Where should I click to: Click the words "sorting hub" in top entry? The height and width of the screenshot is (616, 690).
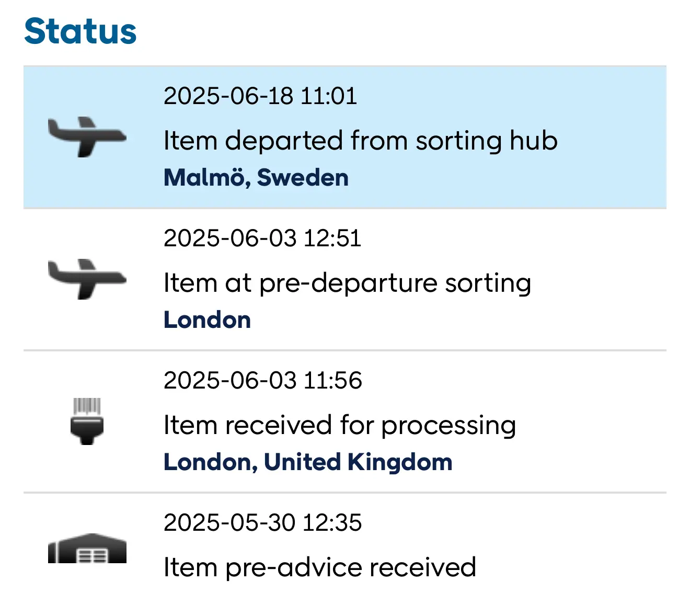[x=487, y=141]
